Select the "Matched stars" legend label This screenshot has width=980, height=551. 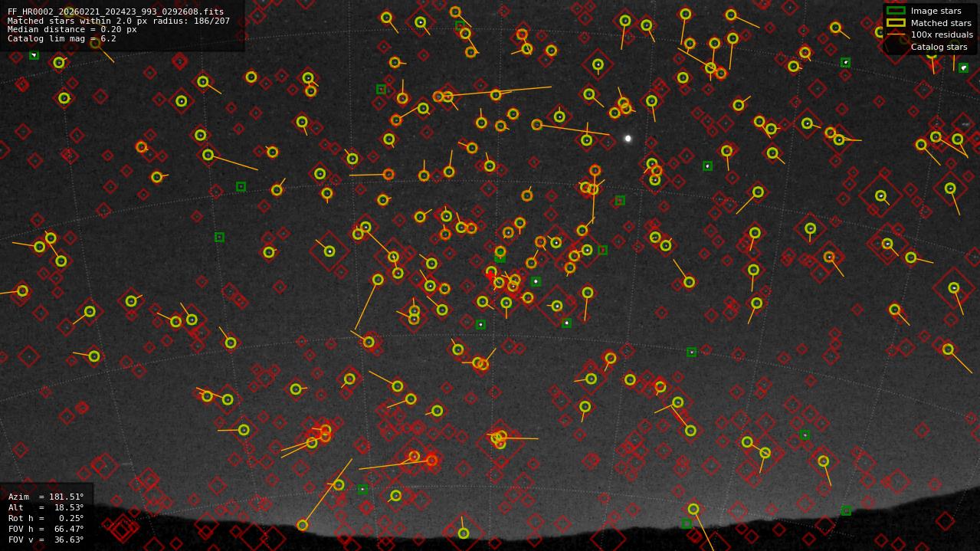(941, 23)
